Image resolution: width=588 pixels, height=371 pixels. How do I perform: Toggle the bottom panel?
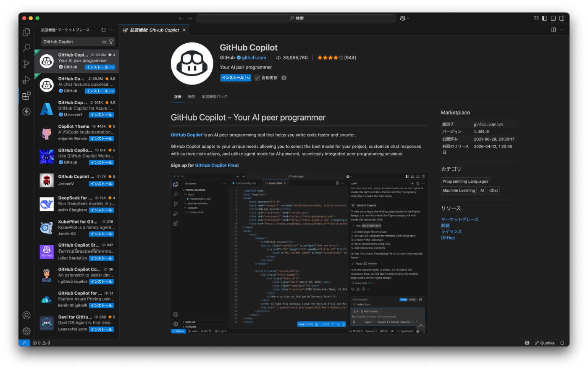pyautogui.click(x=554, y=18)
